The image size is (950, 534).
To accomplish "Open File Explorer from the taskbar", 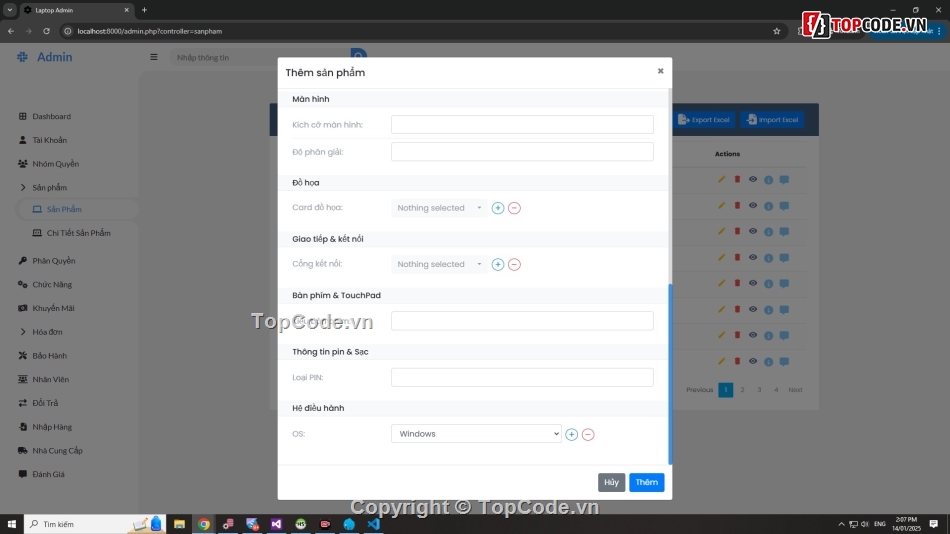I will tap(179, 524).
